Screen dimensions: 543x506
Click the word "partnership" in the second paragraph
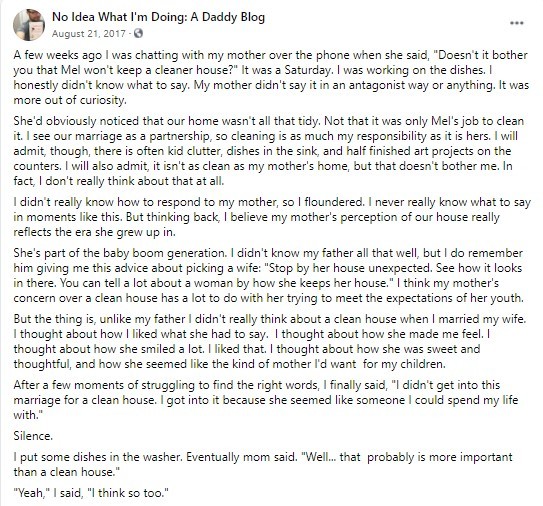tap(179, 136)
